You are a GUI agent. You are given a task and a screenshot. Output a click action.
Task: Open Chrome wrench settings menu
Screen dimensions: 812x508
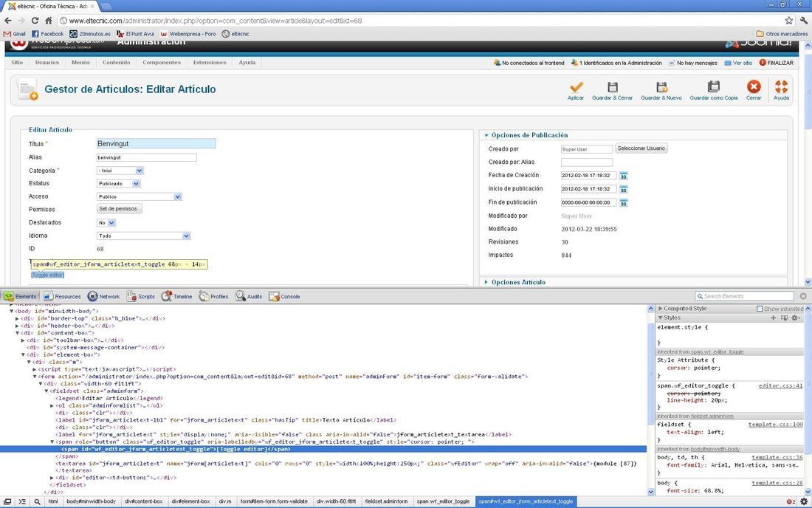[x=804, y=21]
